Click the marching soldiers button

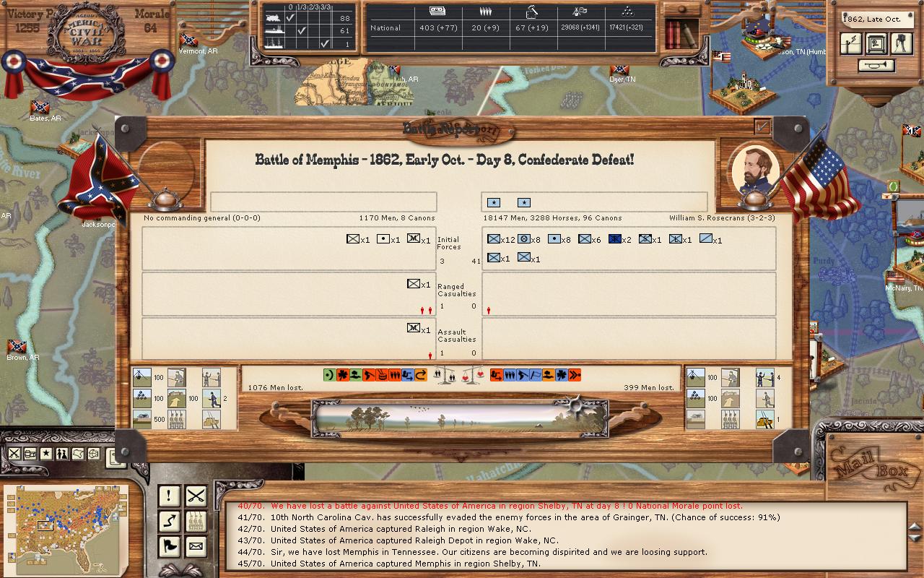tap(196, 521)
